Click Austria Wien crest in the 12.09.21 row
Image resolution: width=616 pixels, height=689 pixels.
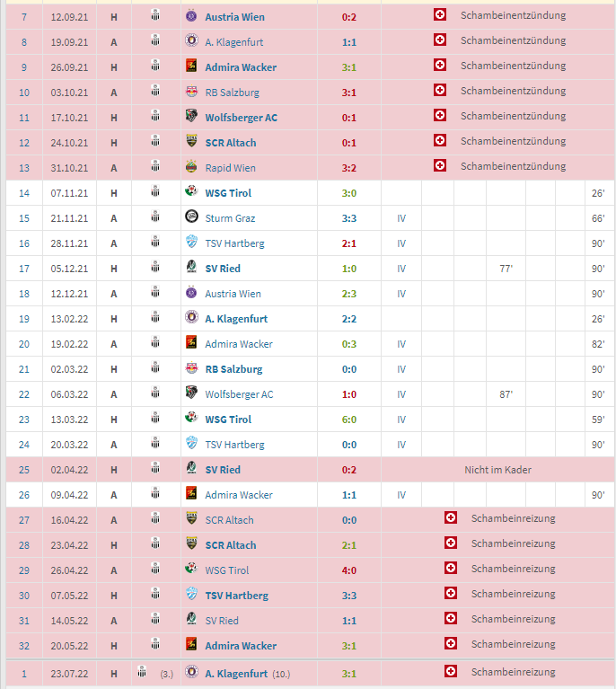click(x=191, y=16)
